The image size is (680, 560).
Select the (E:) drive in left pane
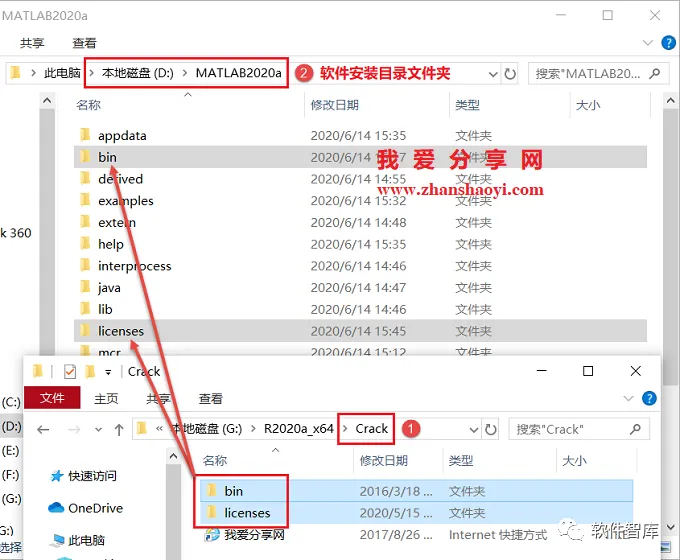(x=10, y=451)
